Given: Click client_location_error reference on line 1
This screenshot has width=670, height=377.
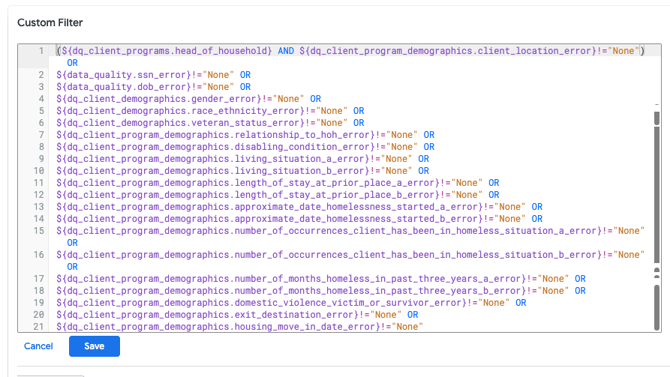Looking at the screenshot, I should tap(448, 51).
